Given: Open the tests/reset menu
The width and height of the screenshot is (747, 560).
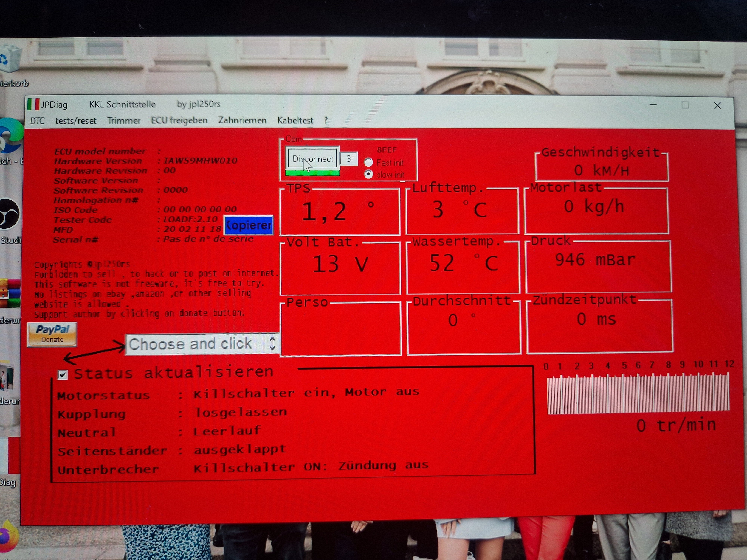Looking at the screenshot, I should (x=76, y=121).
